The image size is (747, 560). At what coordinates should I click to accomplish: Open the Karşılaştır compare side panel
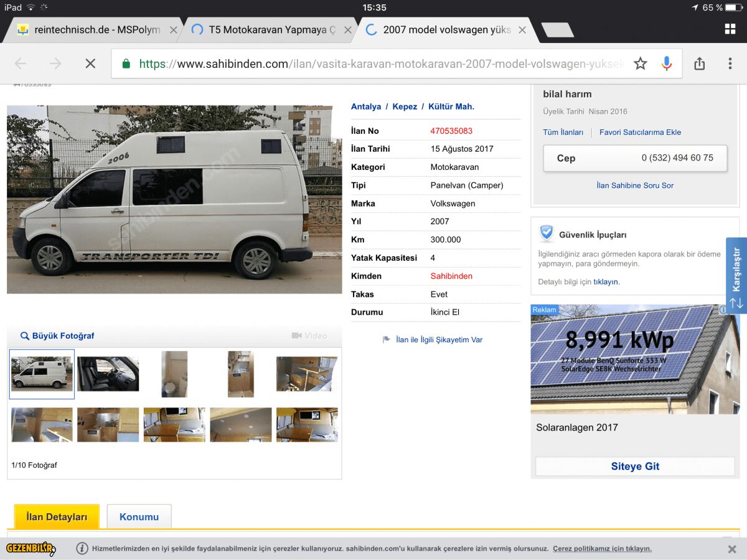coord(736,274)
